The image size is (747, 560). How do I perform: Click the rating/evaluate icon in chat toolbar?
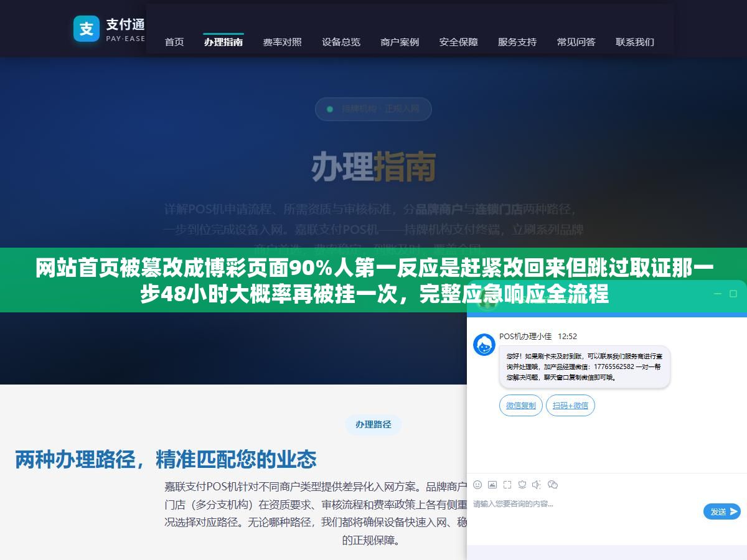coord(522,485)
